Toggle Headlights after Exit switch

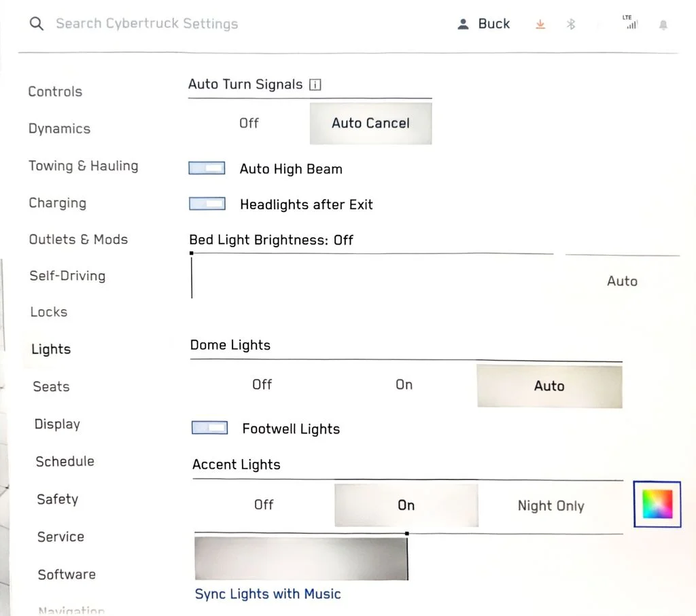click(x=207, y=204)
